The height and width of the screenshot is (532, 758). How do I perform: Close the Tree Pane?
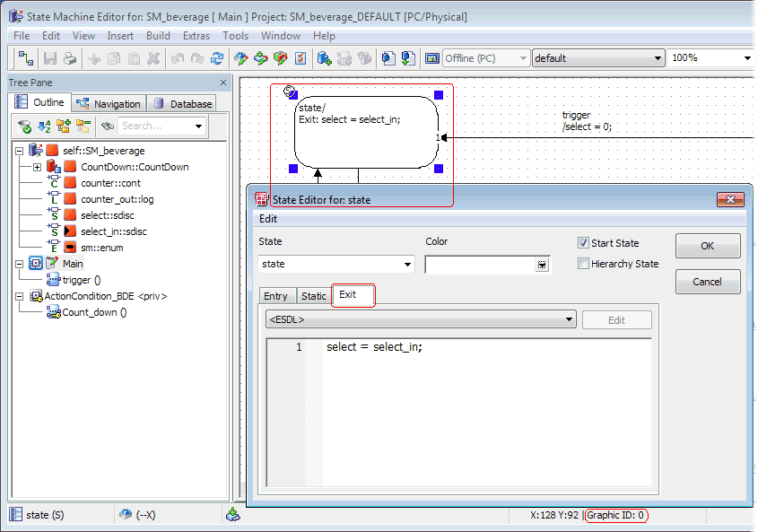click(x=223, y=83)
